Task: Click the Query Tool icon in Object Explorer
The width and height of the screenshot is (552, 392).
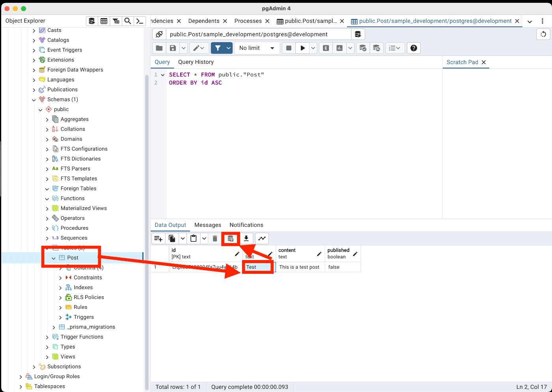Action: coord(92,21)
